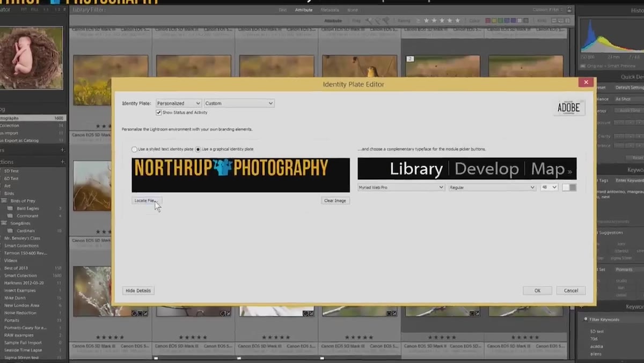Click the histogram graph in Library window
Image resolution: width=644 pixels, height=363 pixels.
612,37
